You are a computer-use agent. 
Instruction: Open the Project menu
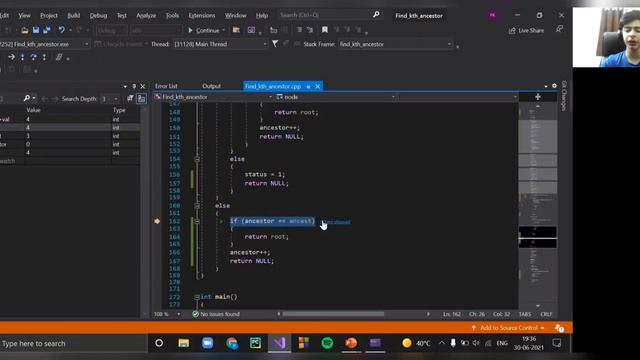[x=49, y=15]
